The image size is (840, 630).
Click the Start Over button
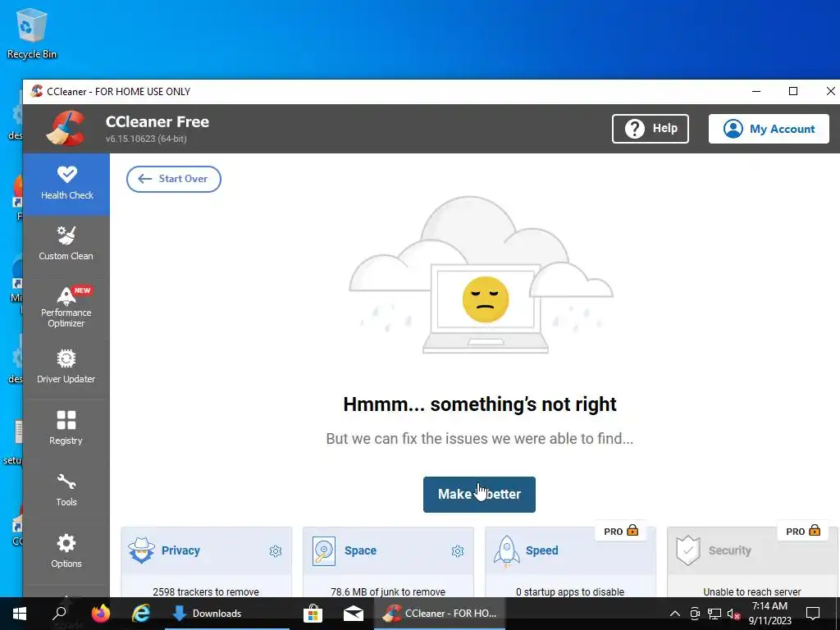174,179
